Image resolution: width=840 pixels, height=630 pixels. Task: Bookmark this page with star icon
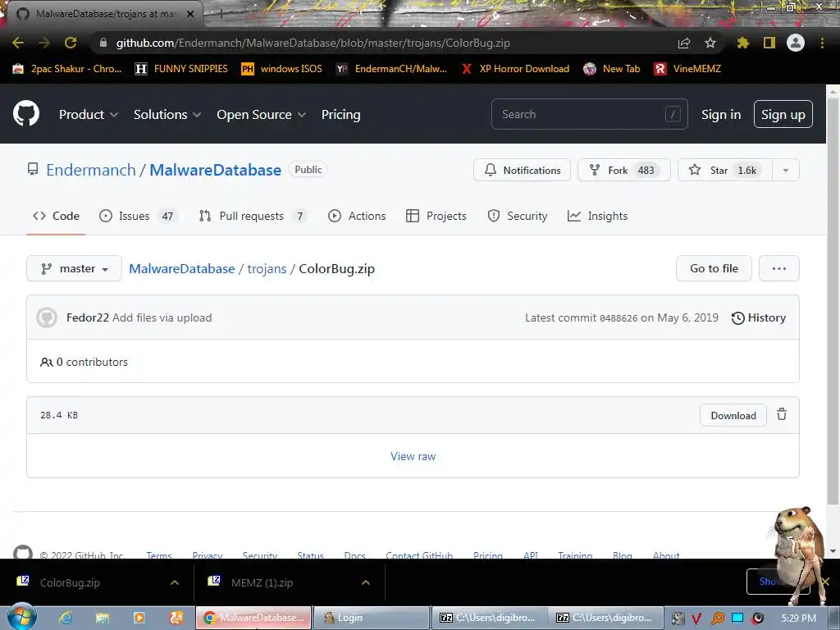coord(710,43)
